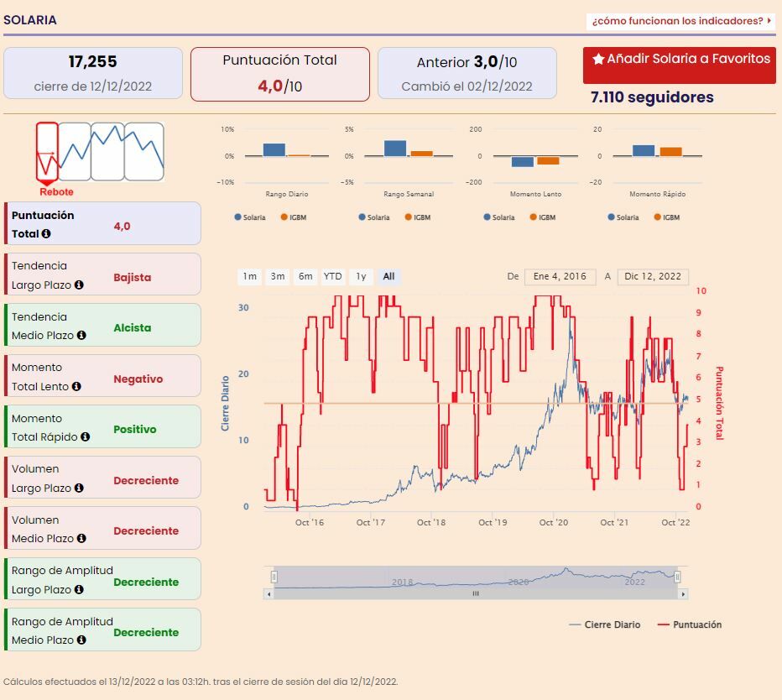782x700 pixels.
Task: Toggle Solaria series in Rango Semanal legend
Action: pyautogui.click(x=374, y=217)
